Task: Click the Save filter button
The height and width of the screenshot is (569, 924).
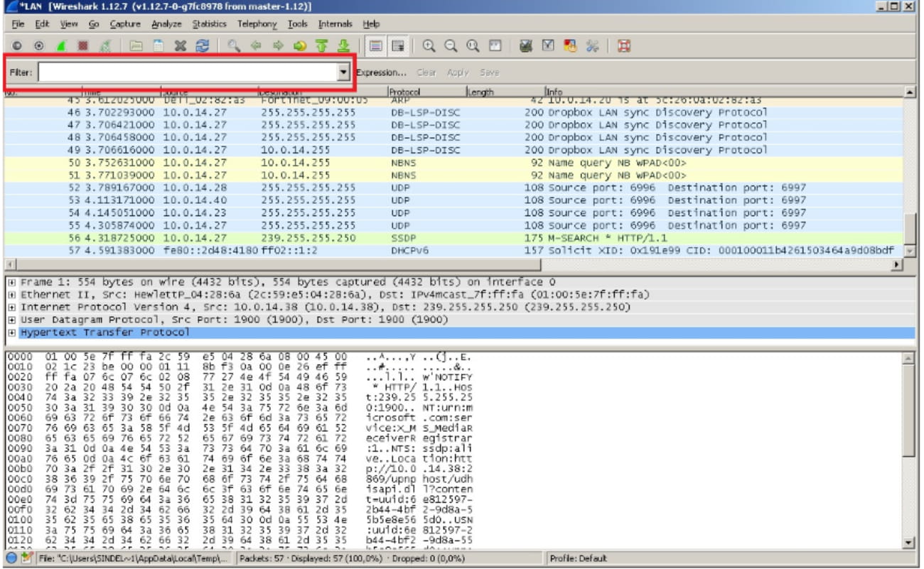Action: tap(489, 72)
